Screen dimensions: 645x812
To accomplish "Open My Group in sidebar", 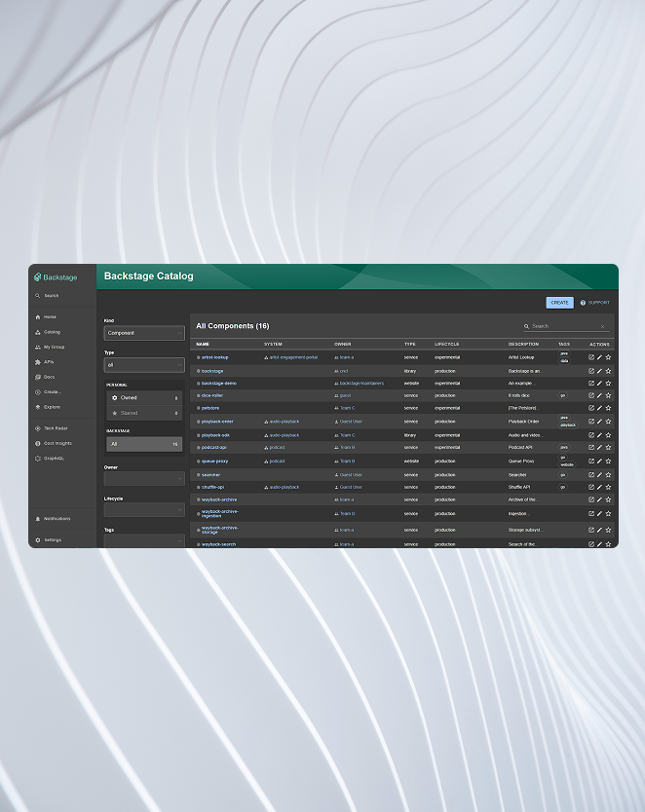I will tap(50, 347).
